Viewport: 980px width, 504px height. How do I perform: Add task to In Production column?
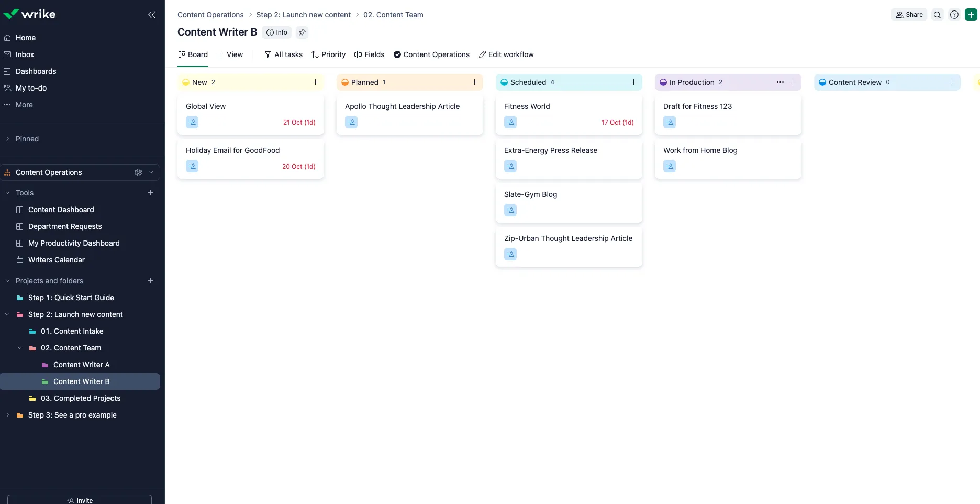(793, 82)
